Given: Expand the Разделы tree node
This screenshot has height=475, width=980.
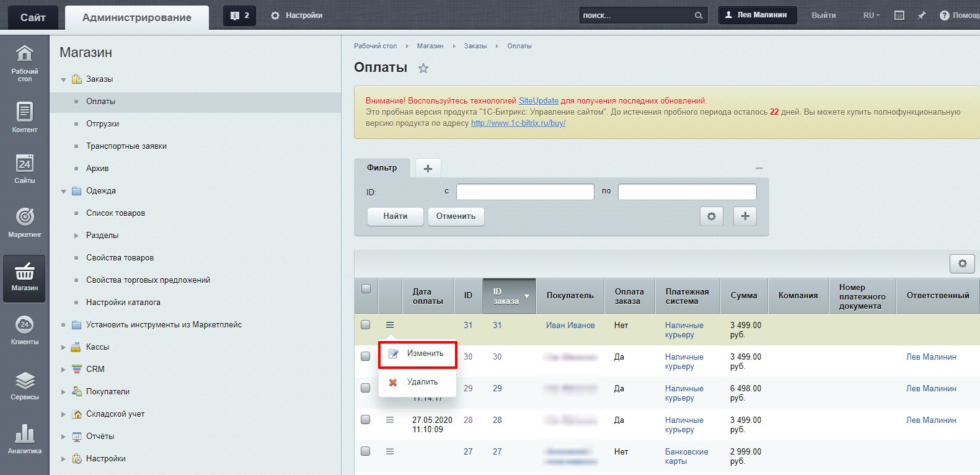Looking at the screenshot, I should click(76, 236).
